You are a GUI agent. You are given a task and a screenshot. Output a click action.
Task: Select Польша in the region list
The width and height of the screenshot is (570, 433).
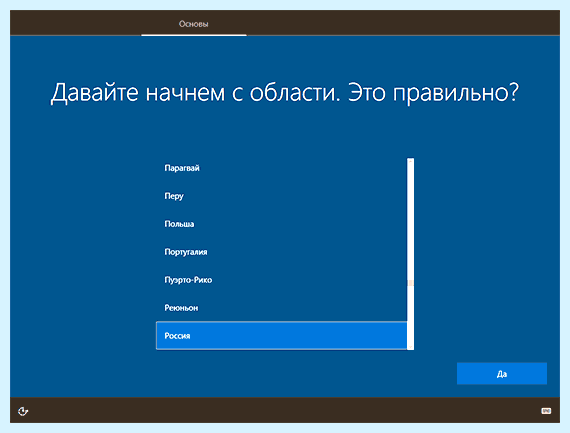[x=282, y=224]
